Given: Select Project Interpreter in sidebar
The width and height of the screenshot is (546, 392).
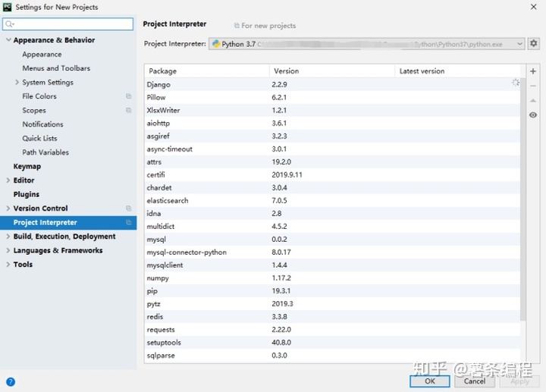Looking at the screenshot, I should coord(68,222).
